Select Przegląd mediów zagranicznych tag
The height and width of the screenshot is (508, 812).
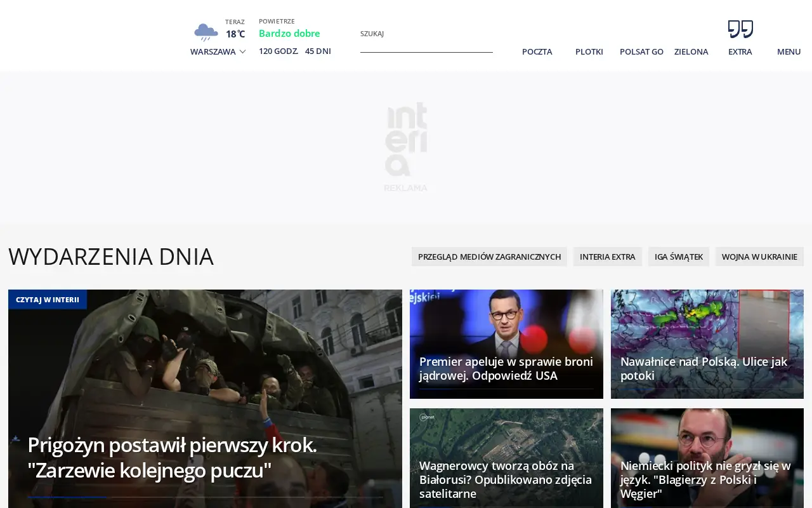pyautogui.click(x=490, y=257)
